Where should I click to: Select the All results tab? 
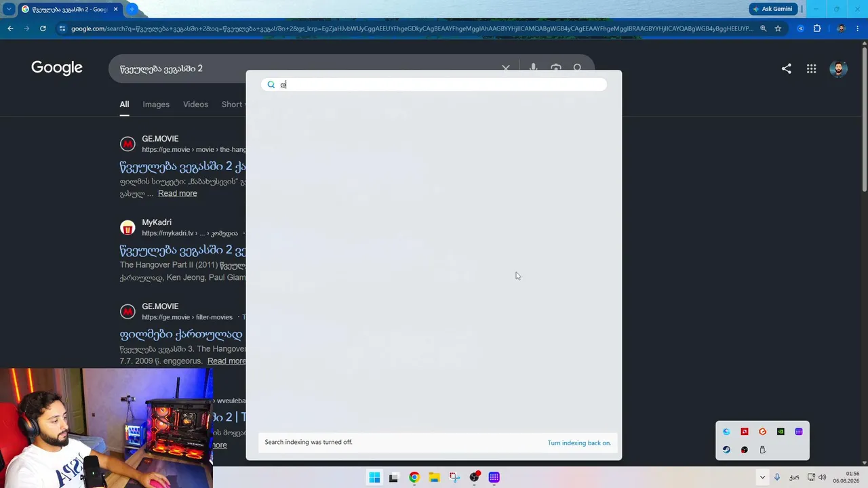pos(124,104)
